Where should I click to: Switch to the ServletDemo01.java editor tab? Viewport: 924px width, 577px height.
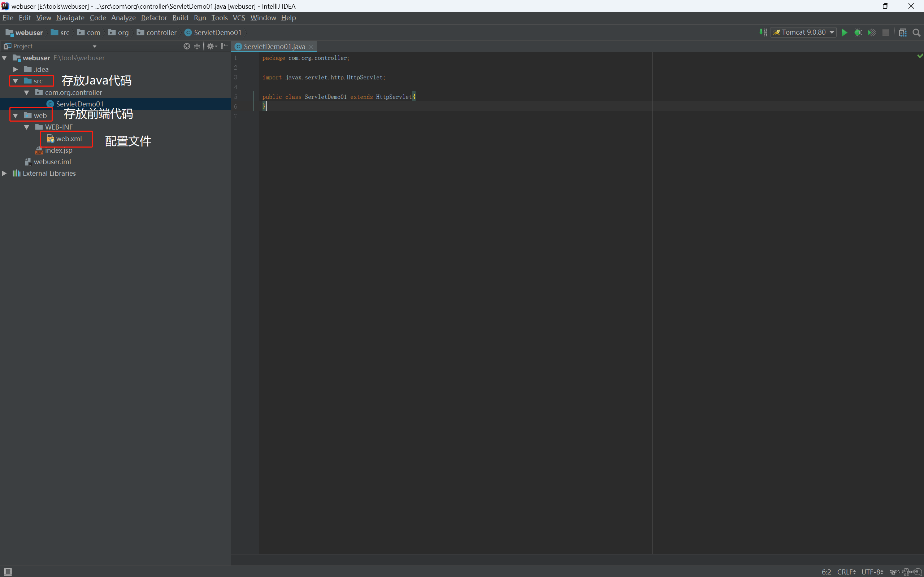click(x=274, y=46)
